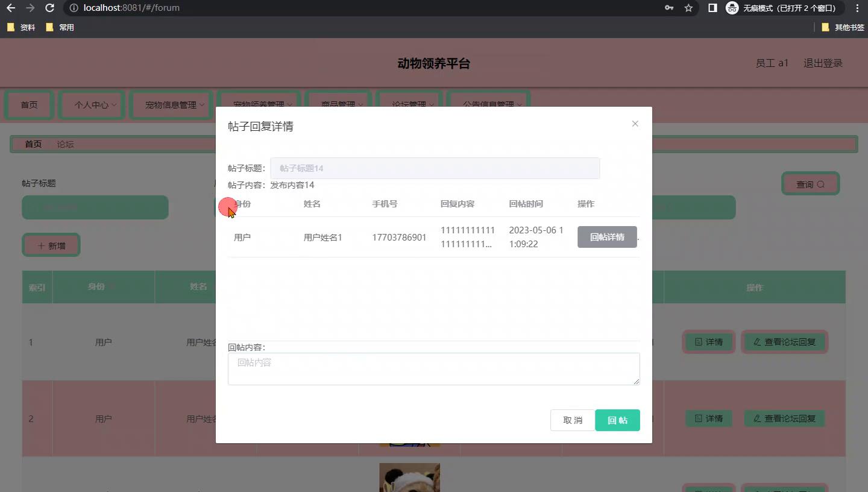
Task: Click 首页 in the breadcrumb
Action: coord(33,144)
